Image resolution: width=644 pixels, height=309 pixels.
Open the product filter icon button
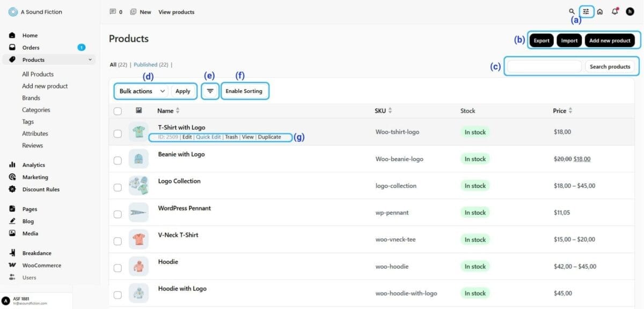pos(210,91)
